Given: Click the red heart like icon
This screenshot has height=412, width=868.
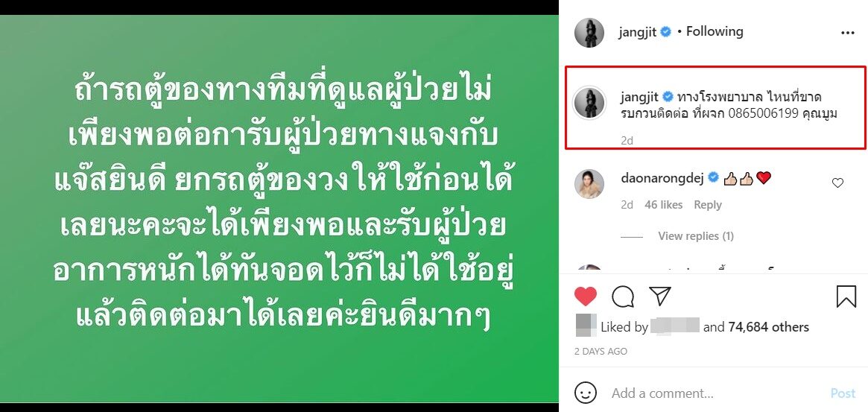Looking at the screenshot, I should [585, 297].
